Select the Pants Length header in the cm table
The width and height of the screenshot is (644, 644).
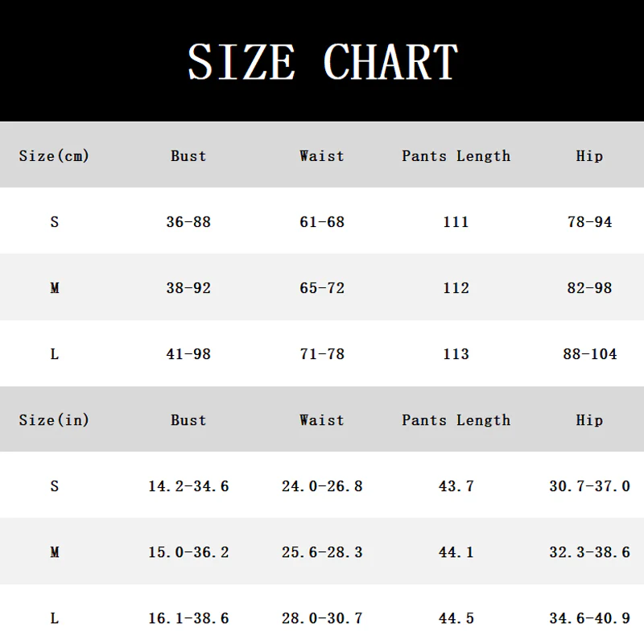[x=456, y=156]
